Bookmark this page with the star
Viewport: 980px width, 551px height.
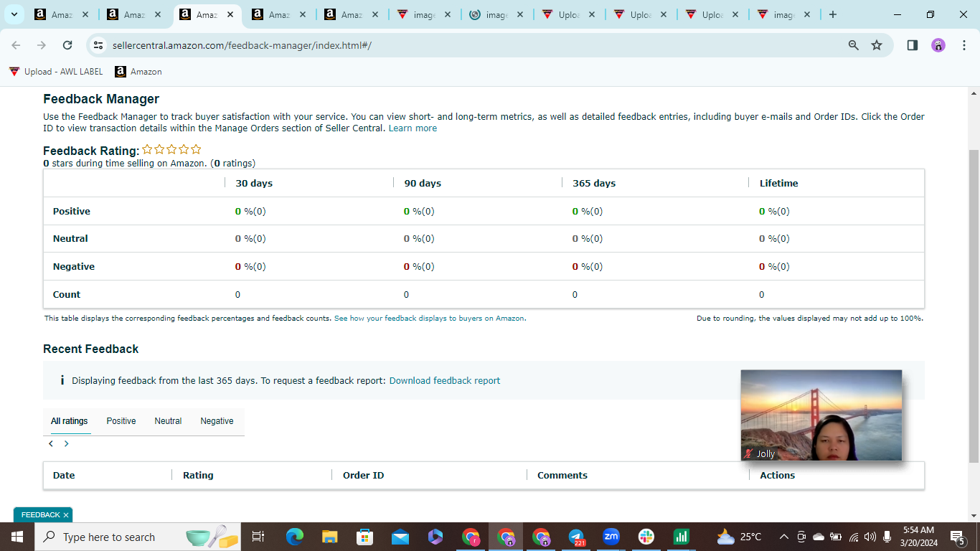click(x=877, y=45)
